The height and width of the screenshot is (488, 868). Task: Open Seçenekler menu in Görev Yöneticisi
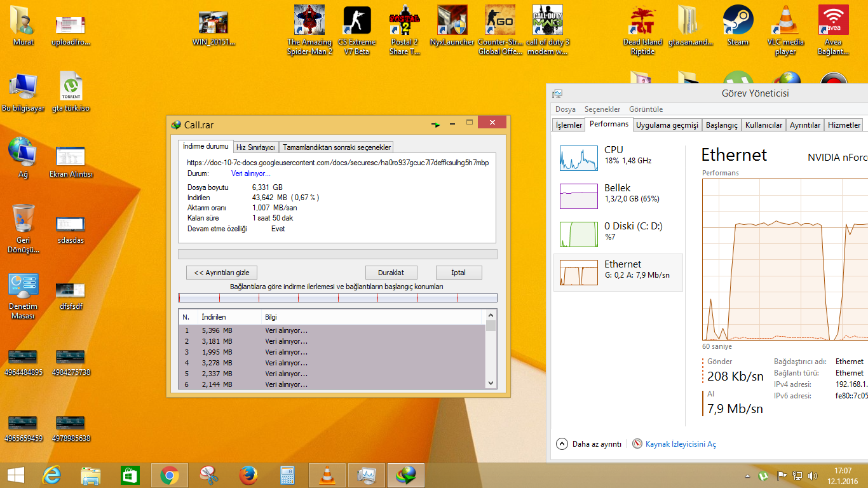(x=602, y=109)
